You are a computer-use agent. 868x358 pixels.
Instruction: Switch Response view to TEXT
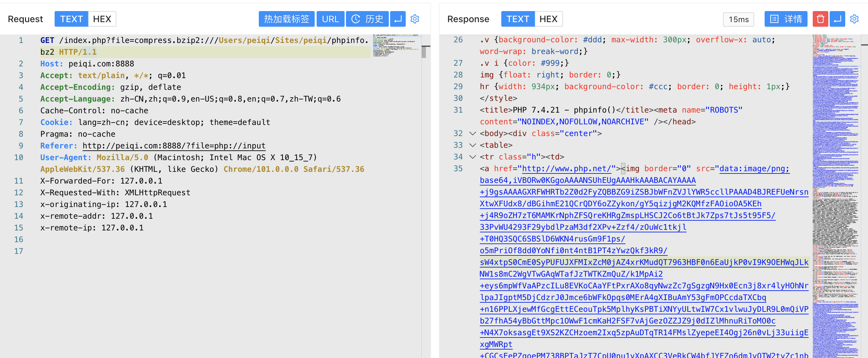point(518,19)
